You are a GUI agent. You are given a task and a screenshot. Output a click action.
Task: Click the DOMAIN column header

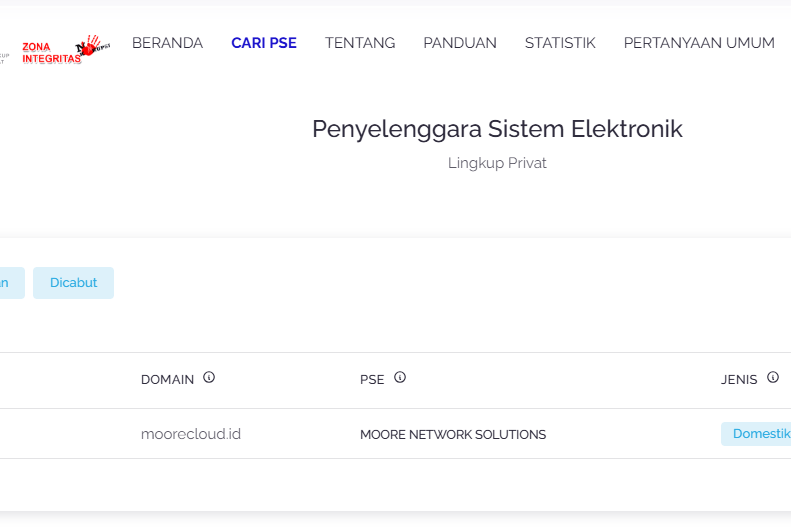(167, 380)
